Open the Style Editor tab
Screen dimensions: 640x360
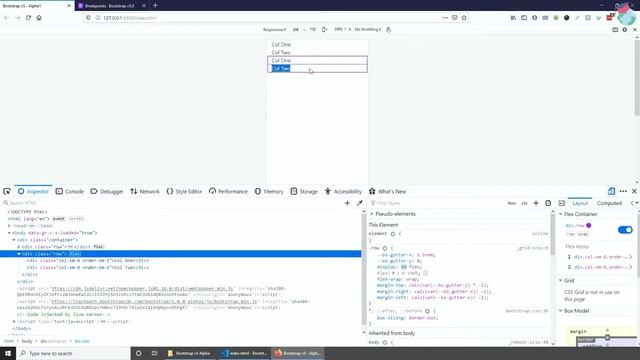[x=184, y=191]
